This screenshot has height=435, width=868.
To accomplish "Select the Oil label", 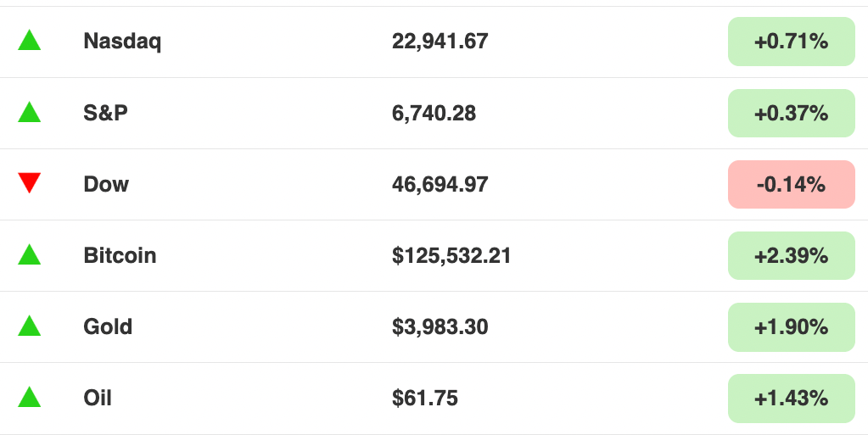I will click(x=98, y=398).
